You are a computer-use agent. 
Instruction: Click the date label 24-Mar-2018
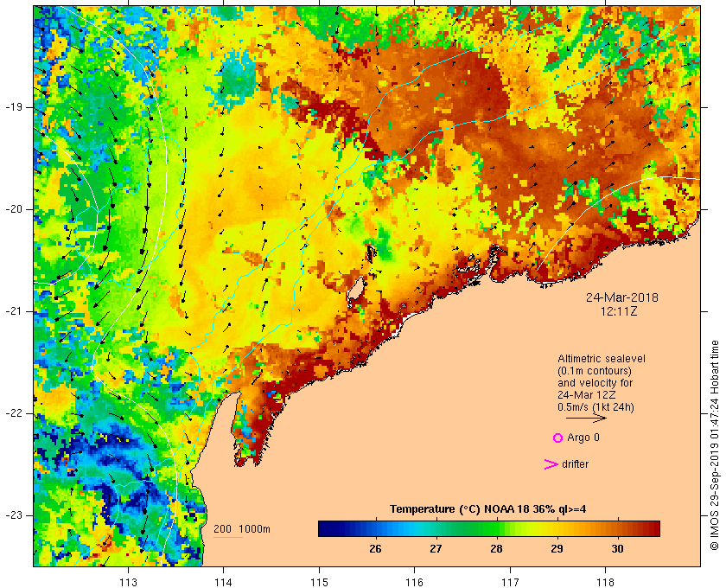point(621,297)
